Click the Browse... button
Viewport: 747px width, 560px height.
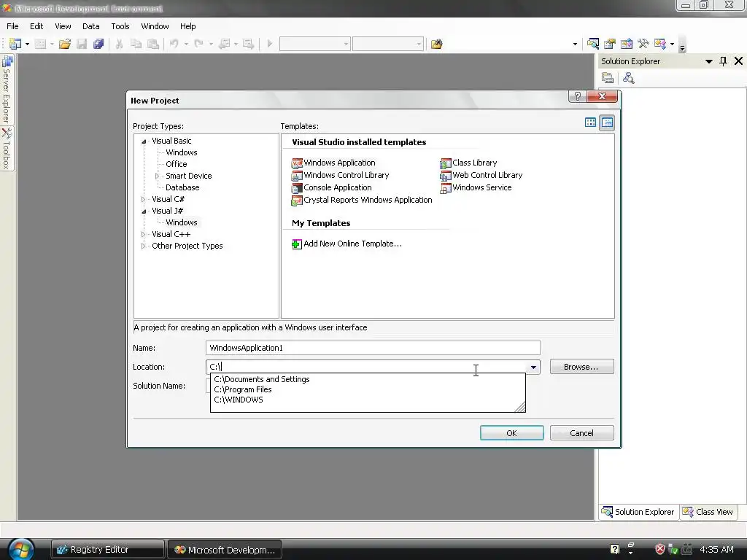click(x=581, y=367)
